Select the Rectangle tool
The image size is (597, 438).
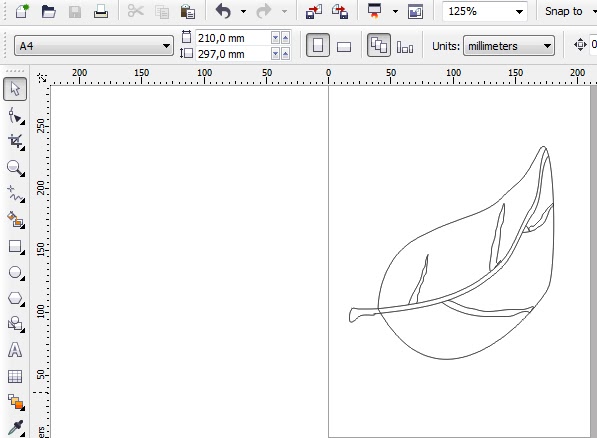pyautogui.click(x=16, y=246)
